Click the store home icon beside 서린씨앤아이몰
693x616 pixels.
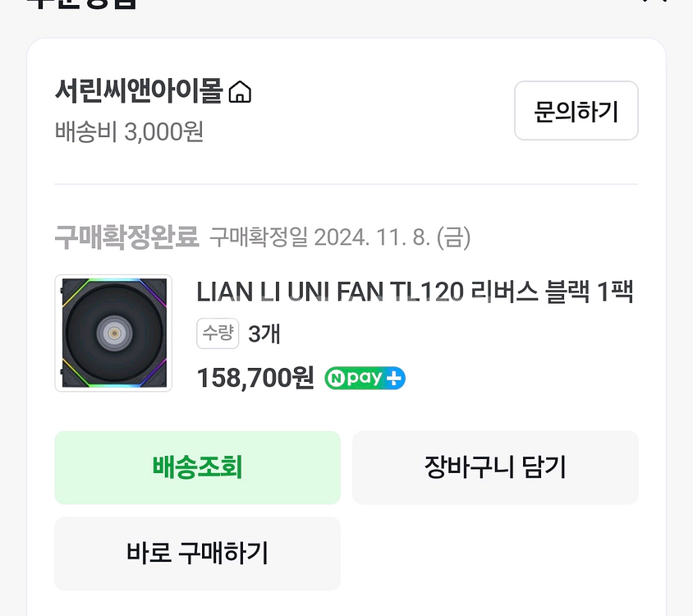point(240,92)
